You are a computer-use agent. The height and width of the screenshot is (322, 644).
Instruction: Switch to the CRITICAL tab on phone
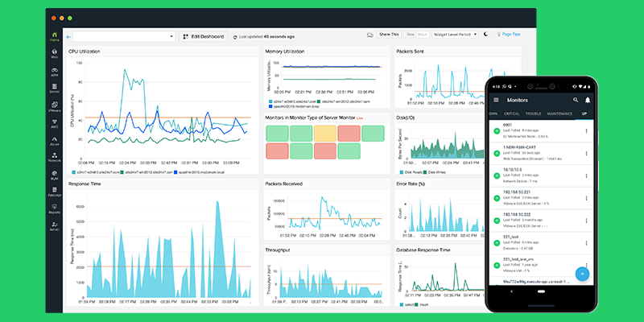511,114
